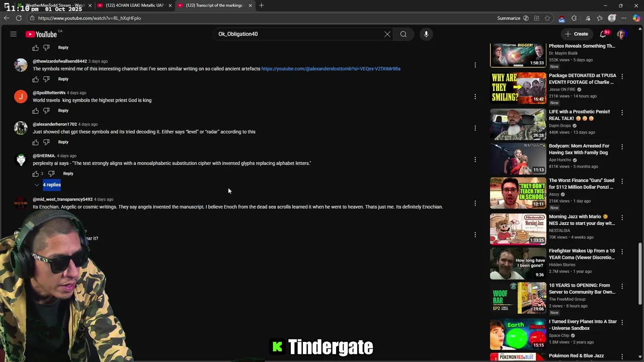Like thewizardofwallsend8442's comment
The width and height of the screenshot is (644, 362).
tap(35, 79)
